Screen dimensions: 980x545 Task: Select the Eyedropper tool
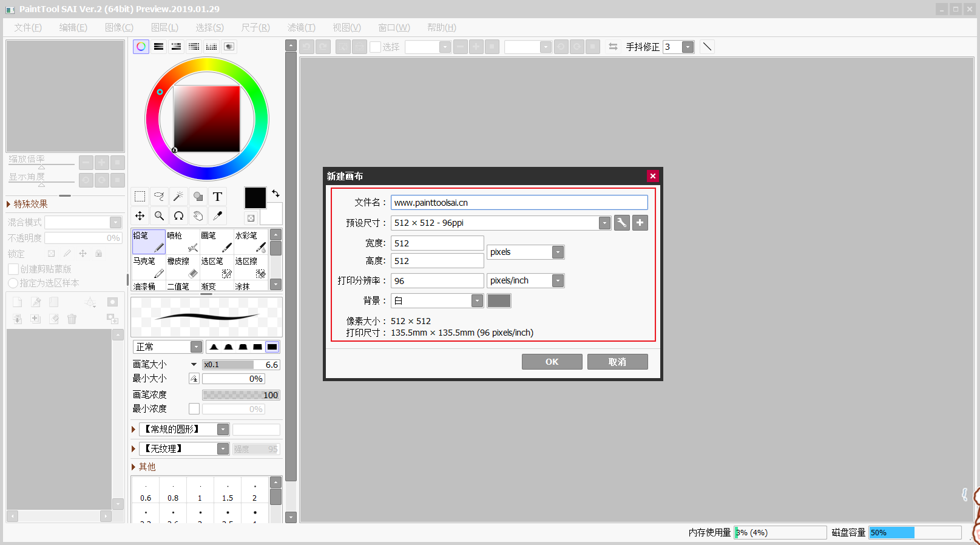pos(217,215)
